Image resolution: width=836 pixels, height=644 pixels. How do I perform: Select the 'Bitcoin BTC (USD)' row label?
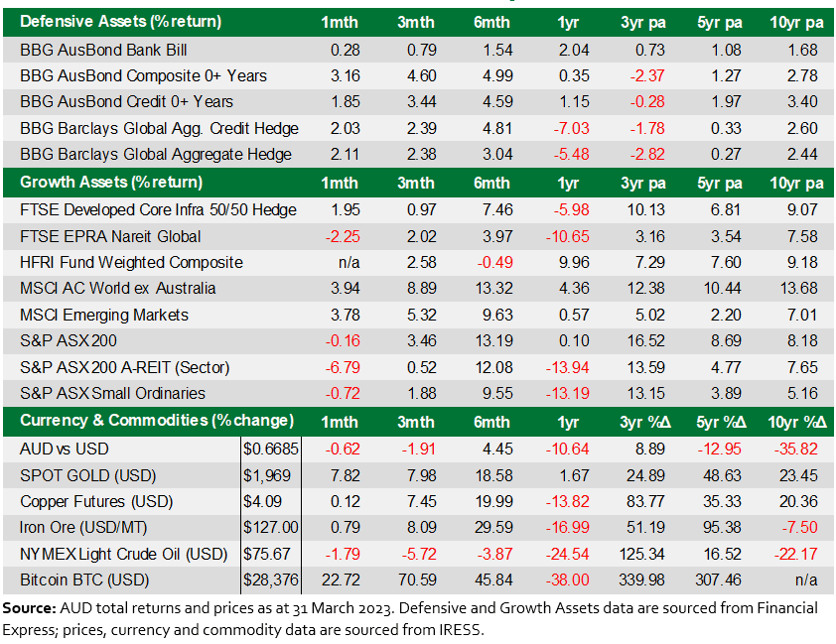click(84, 580)
